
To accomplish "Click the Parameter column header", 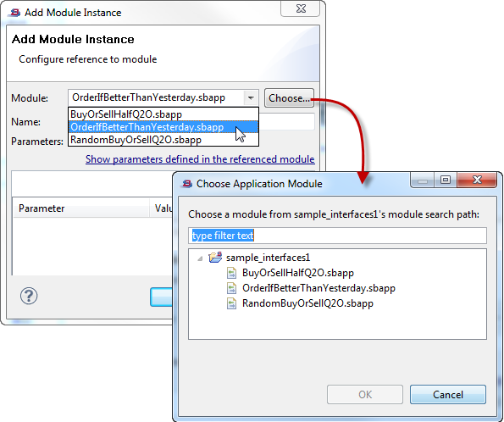I will pyautogui.click(x=81, y=208).
